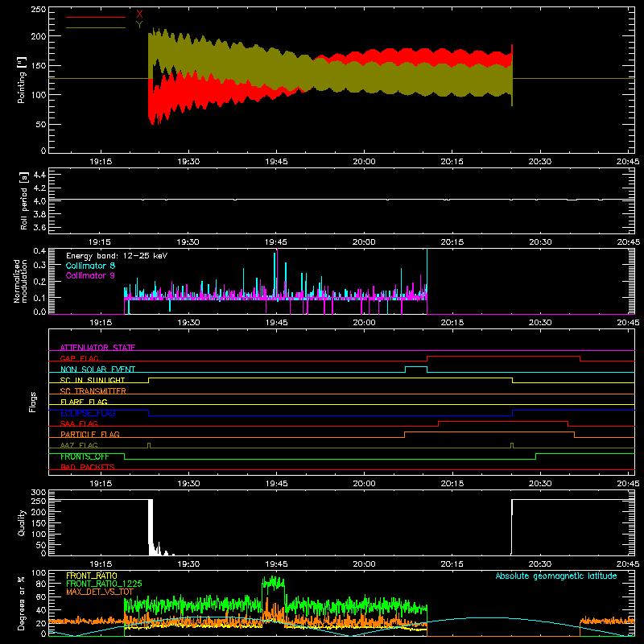
Task: Click the "Degrees or %" axis label
Action: click(22, 603)
